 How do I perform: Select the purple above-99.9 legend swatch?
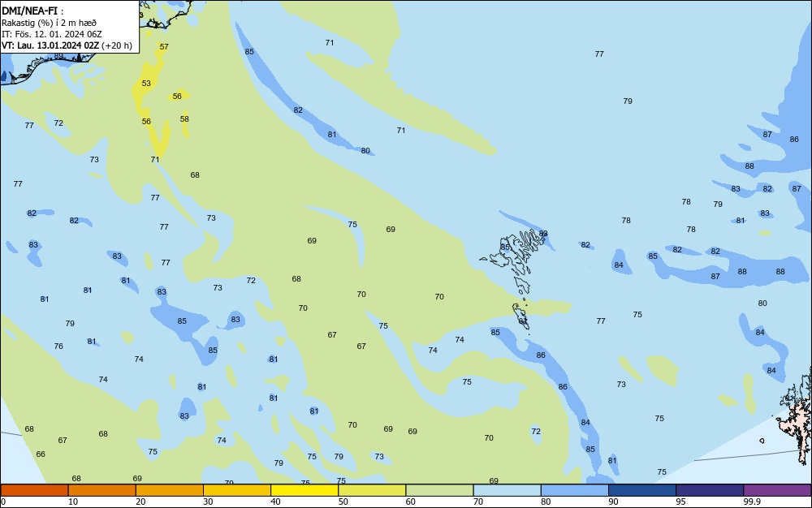point(777,490)
